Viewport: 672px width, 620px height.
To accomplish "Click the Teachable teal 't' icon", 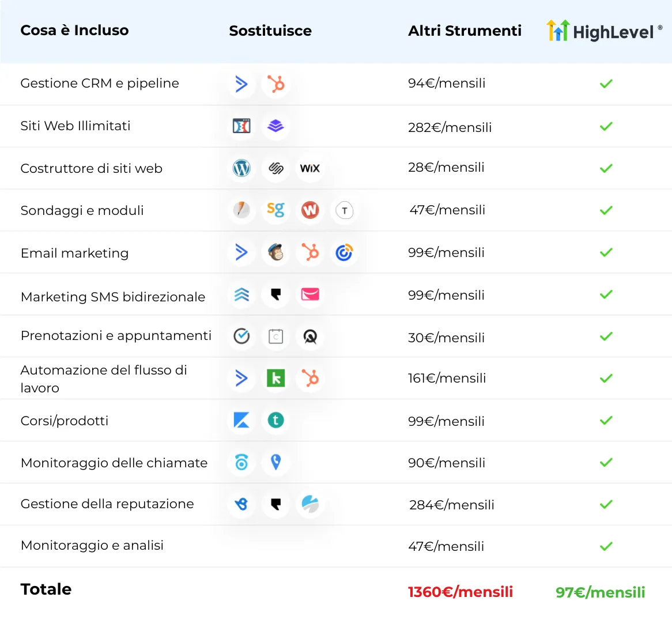I will pos(275,420).
